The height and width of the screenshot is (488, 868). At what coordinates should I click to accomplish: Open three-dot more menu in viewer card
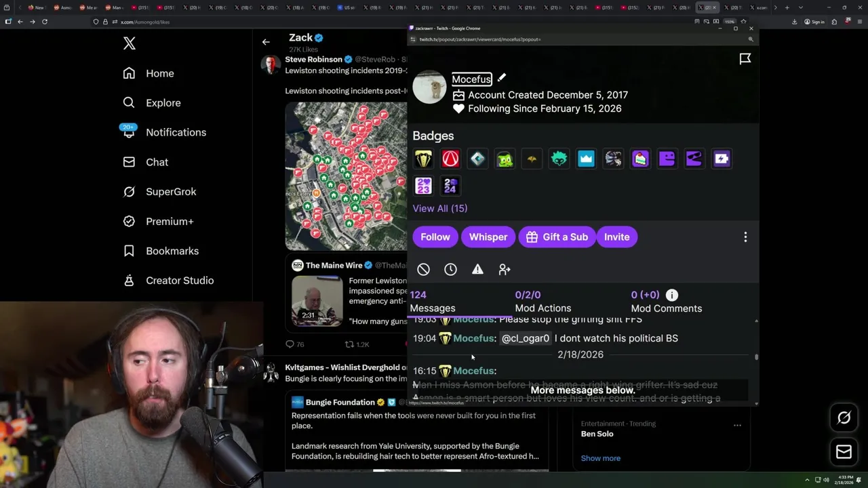[x=745, y=237]
